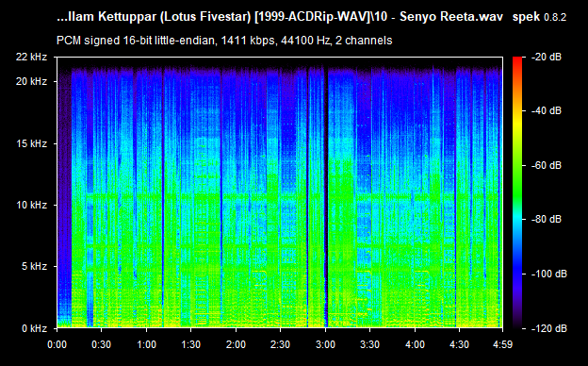Click the 2:30 time axis label
Screen dimensions: 588x366
(281, 344)
